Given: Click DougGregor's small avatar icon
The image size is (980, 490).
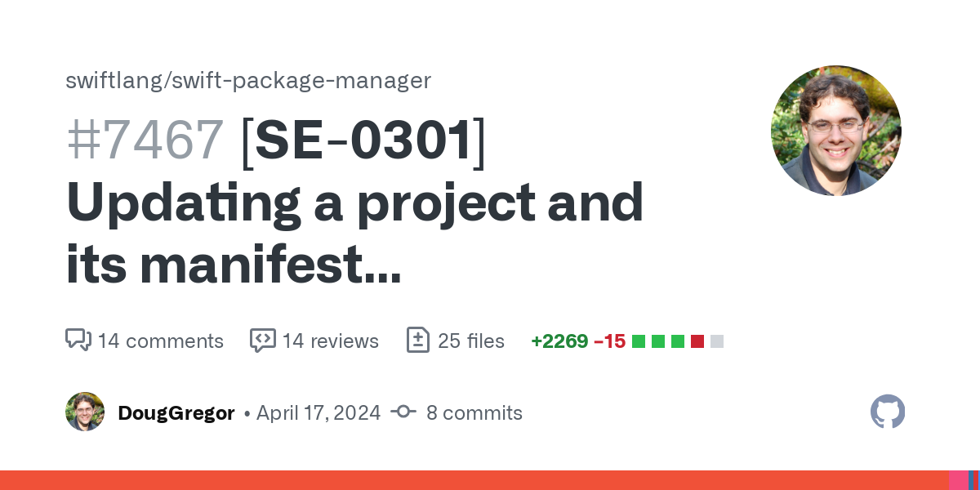Looking at the screenshot, I should [x=85, y=412].
